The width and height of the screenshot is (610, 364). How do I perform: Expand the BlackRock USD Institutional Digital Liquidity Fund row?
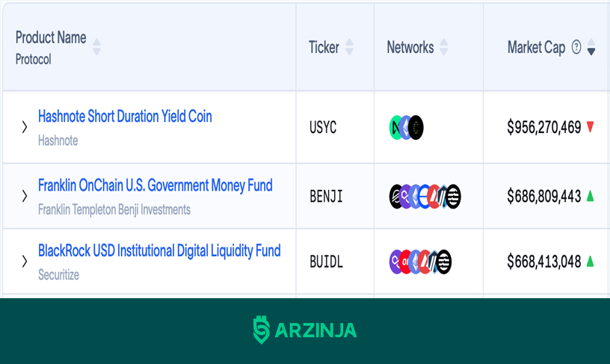click(25, 261)
